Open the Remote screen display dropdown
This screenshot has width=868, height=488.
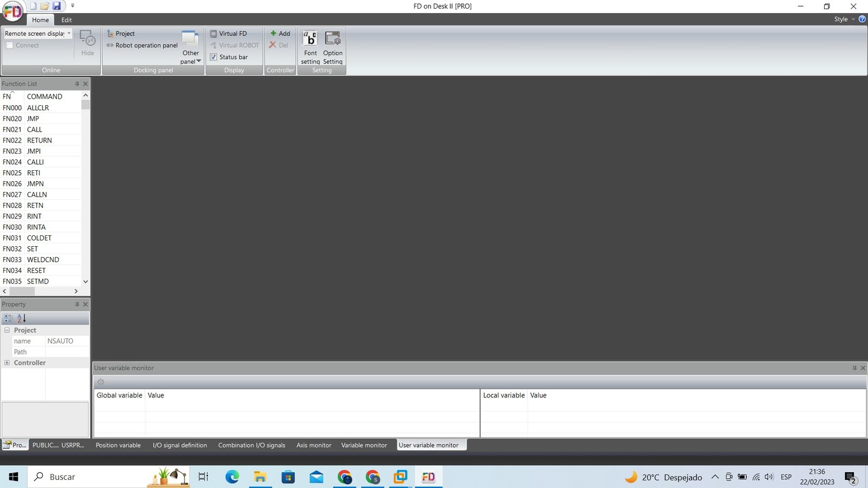[x=69, y=34]
